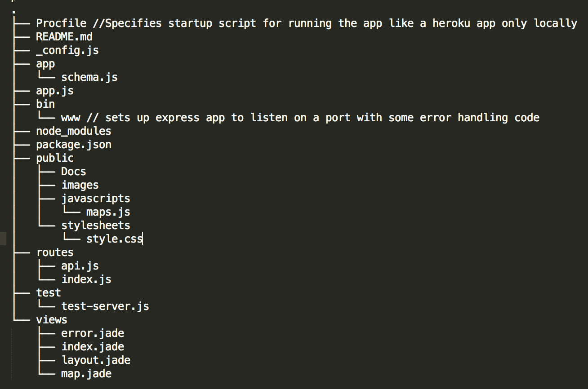
Task: Click api.js under routes
Action: (80, 266)
